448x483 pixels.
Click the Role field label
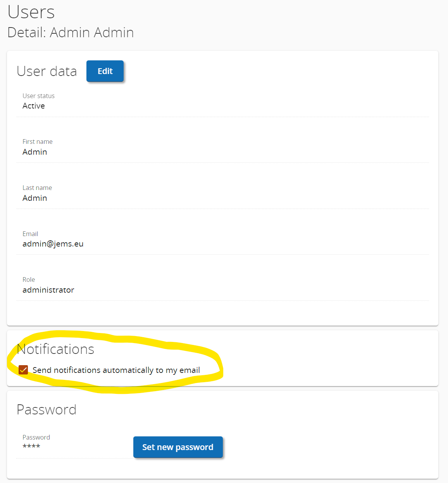[x=29, y=279]
